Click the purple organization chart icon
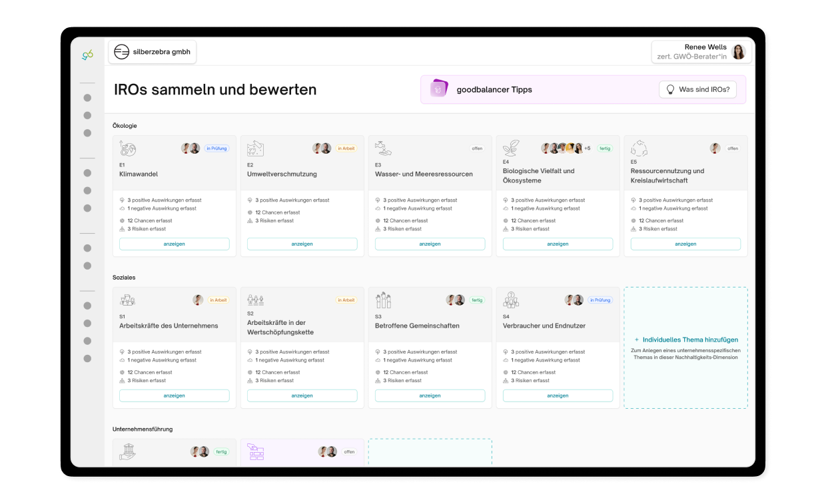826x504 pixels. coord(254,451)
